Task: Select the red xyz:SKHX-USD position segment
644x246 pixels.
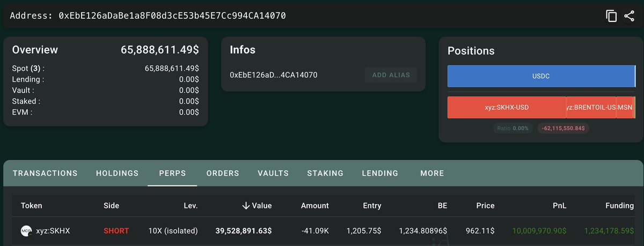Action: point(507,107)
